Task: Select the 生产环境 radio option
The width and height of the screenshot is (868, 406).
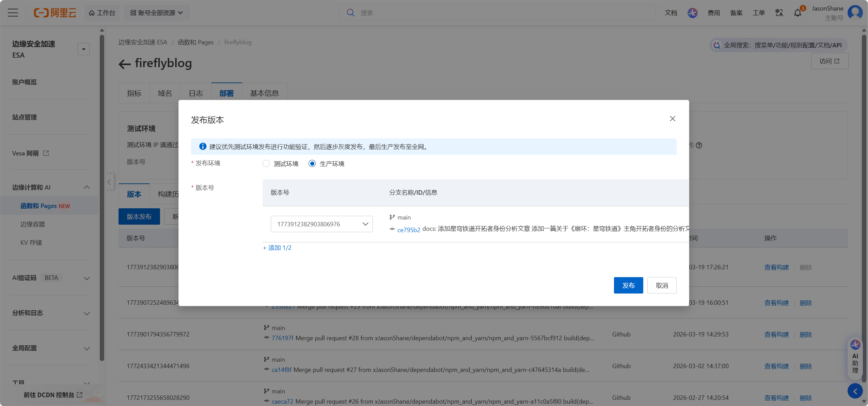Action: tap(312, 164)
